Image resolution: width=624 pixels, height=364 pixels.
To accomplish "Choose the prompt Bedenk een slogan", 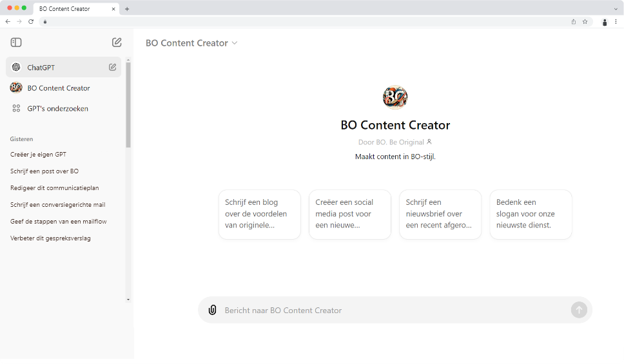I will [x=531, y=215].
